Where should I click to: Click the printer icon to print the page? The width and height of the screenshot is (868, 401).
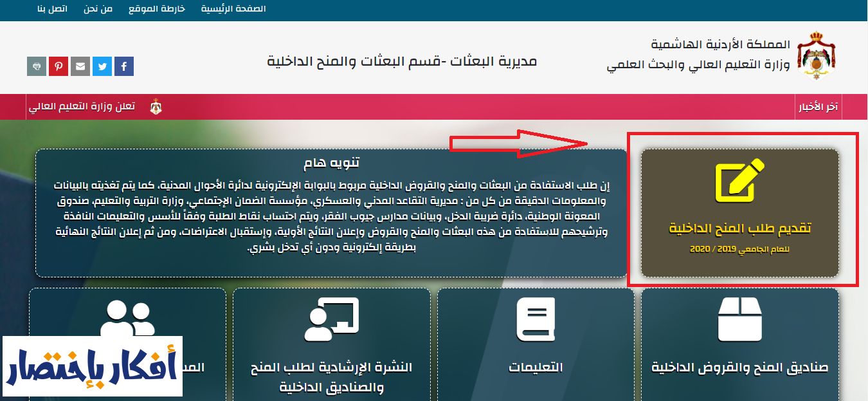pos(36,66)
